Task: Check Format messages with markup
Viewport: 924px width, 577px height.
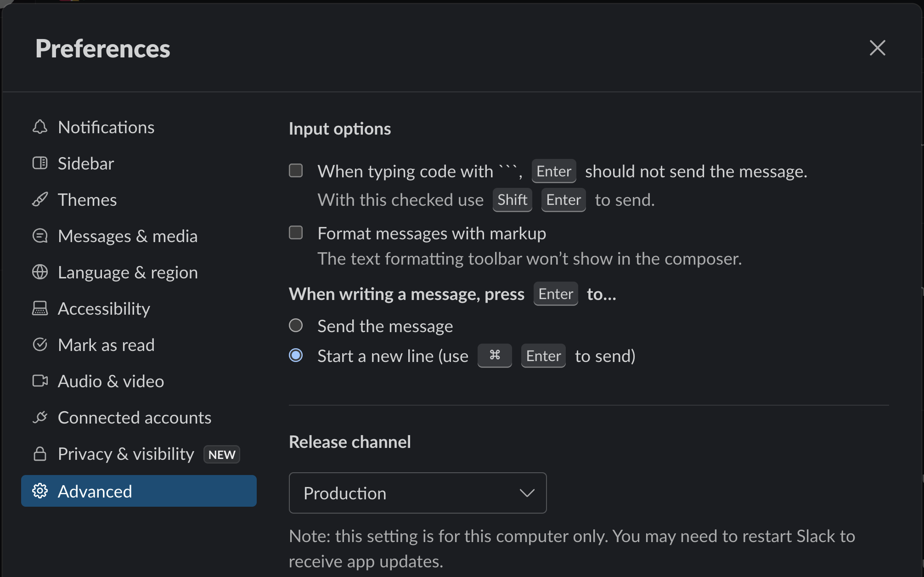Action: click(296, 232)
